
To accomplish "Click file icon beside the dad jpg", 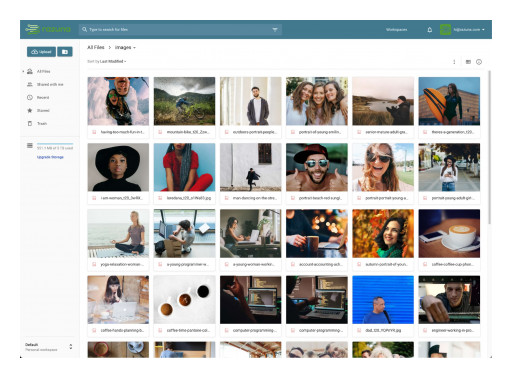I will tap(359, 330).
